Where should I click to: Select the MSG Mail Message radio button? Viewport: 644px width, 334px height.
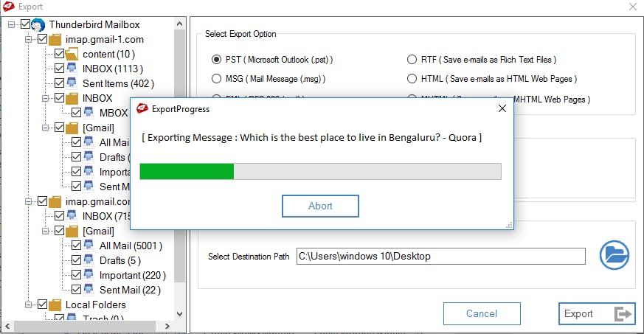click(216, 78)
